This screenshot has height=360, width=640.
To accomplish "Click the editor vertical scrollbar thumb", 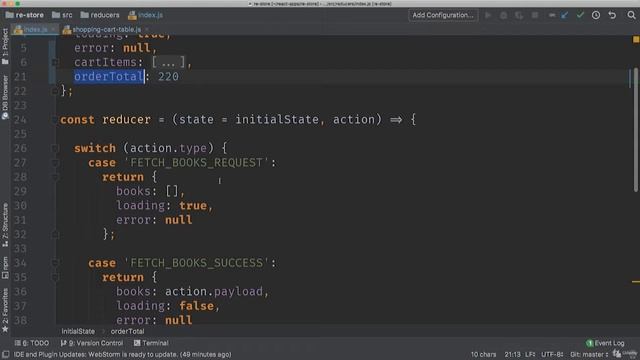I will coord(636,129).
